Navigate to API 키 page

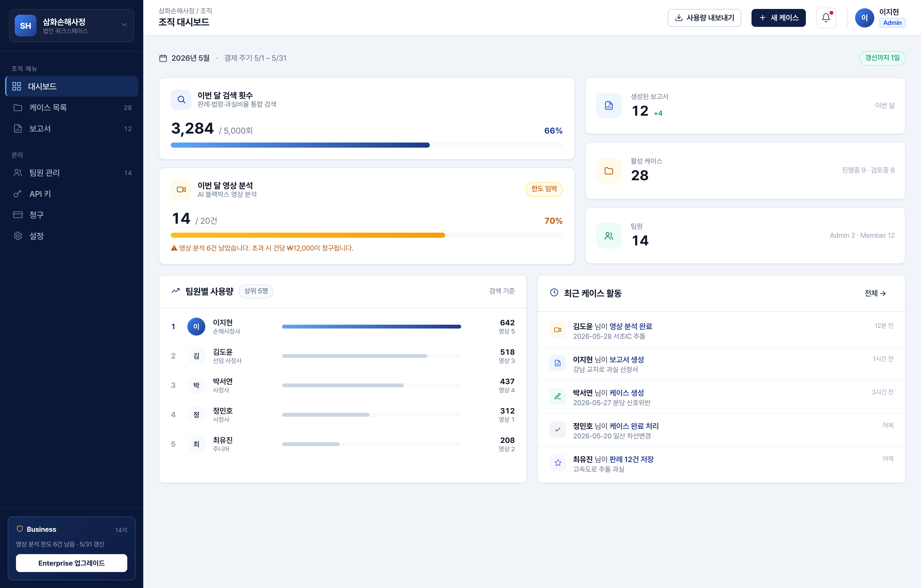(x=72, y=194)
